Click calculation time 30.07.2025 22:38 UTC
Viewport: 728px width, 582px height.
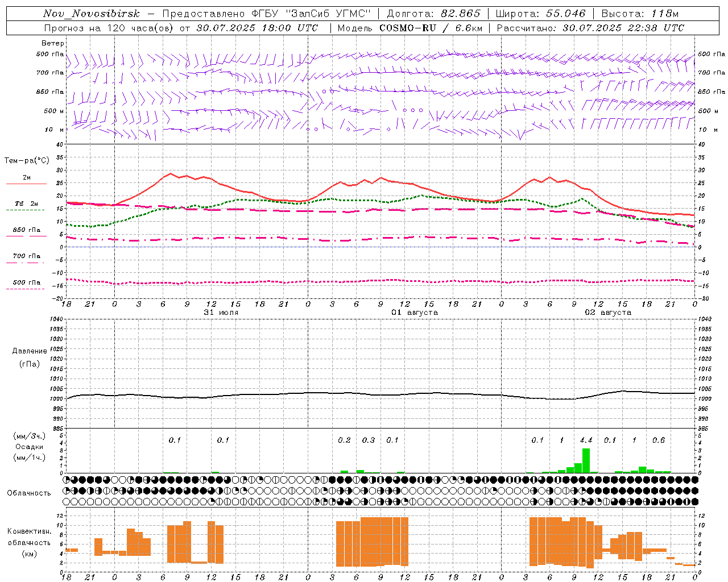click(623, 28)
